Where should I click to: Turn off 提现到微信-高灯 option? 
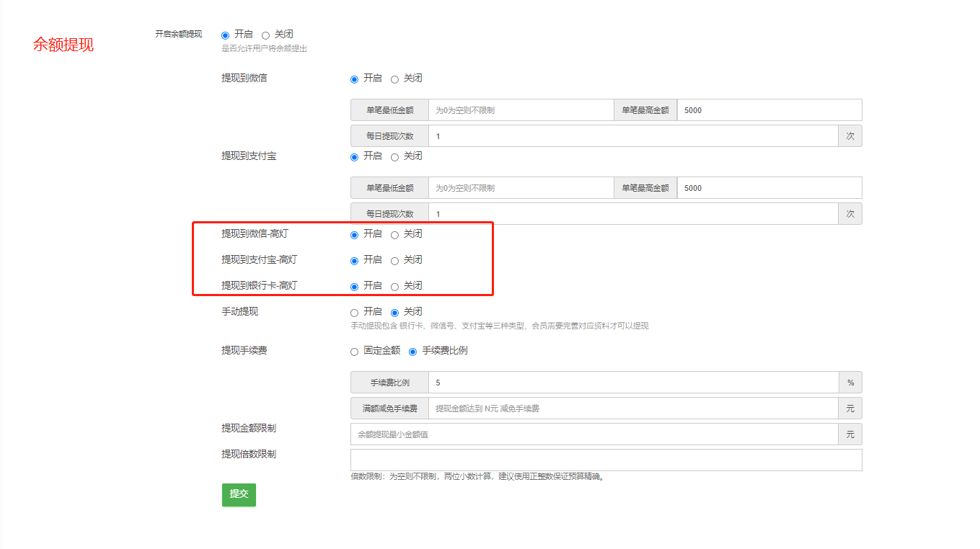[394, 235]
